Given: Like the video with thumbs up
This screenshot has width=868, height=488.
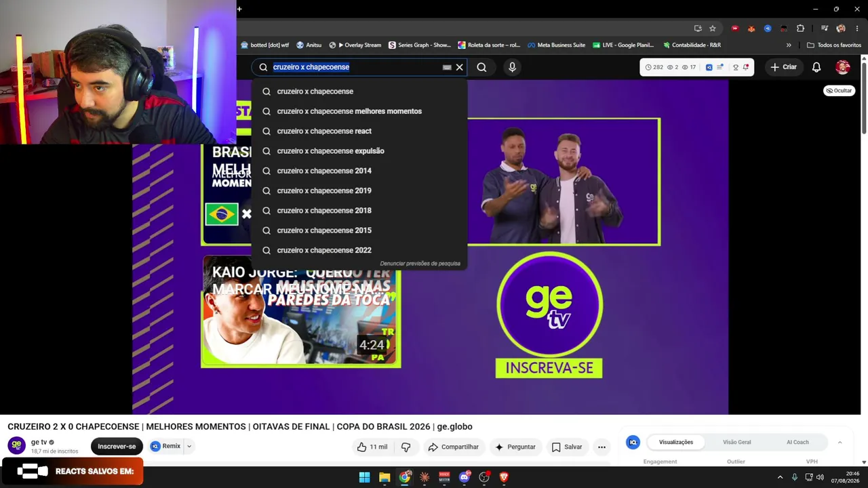Looking at the screenshot, I should pyautogui.click(x=372, y=447).
